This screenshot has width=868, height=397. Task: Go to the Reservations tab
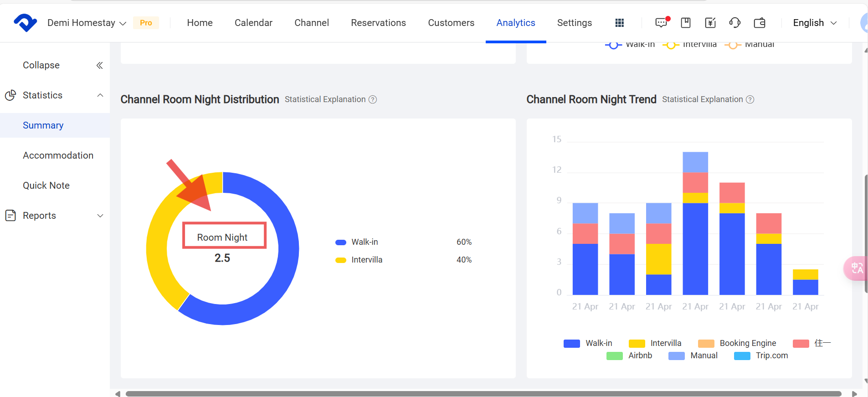point(378,23)
